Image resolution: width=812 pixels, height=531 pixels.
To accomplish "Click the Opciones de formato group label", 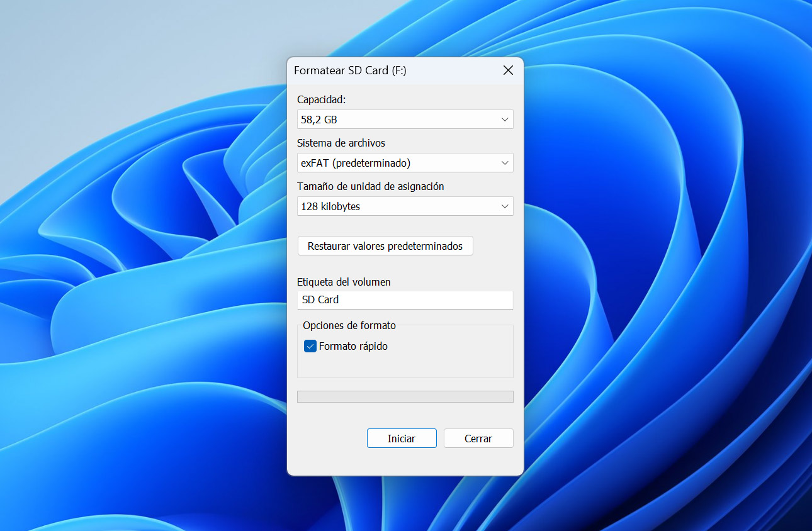I will (349, 325).
